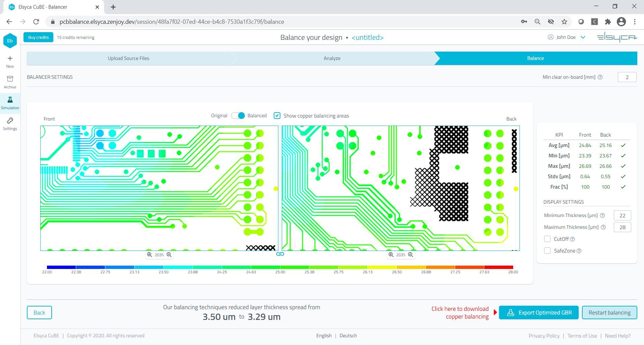Enable the SafeZone checkbox
The height and width of the screenshot is (345, 644).
(547, 251)
